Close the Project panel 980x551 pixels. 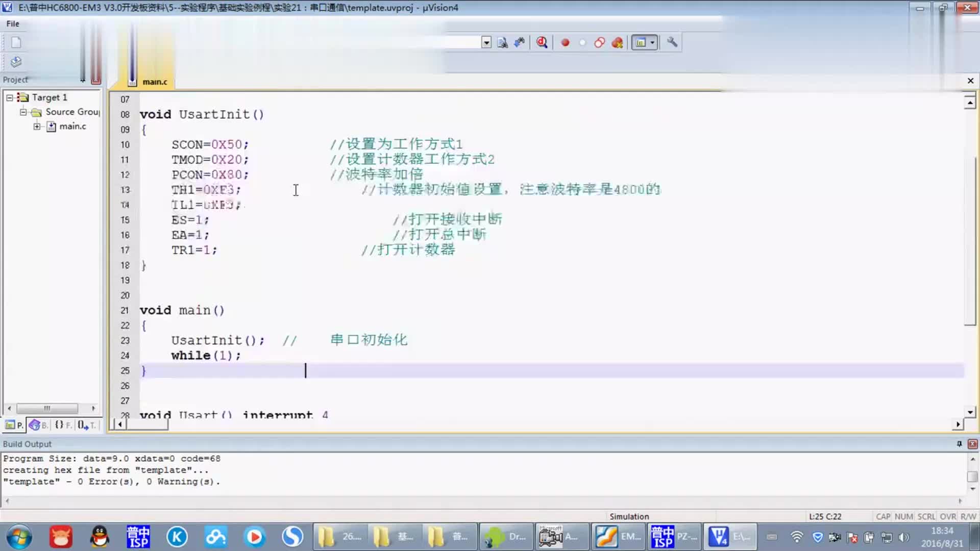point(96,80)
